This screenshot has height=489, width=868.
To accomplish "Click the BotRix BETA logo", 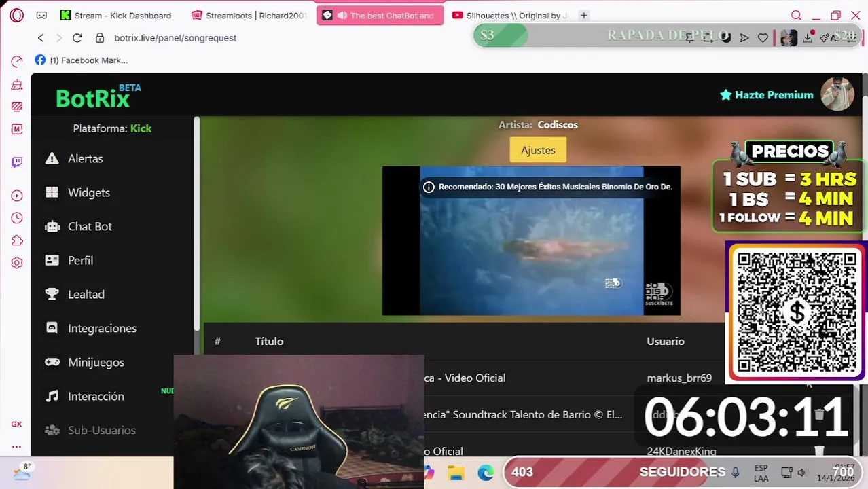I will coord(98,96).
